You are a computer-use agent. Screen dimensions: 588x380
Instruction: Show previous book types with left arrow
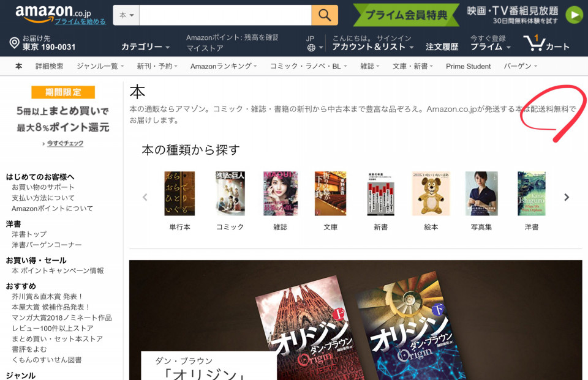[145, 197]
